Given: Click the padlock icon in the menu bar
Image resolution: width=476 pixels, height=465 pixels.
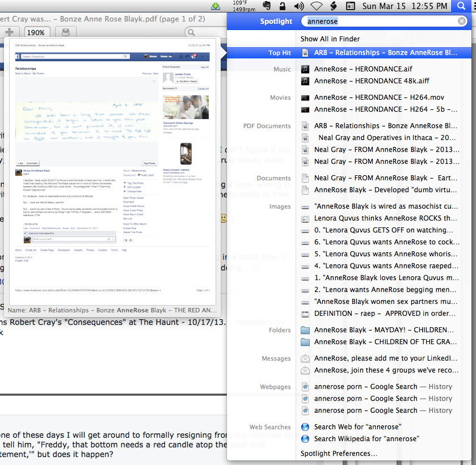Looking at the screenshot, I should (x=283, y=6).
